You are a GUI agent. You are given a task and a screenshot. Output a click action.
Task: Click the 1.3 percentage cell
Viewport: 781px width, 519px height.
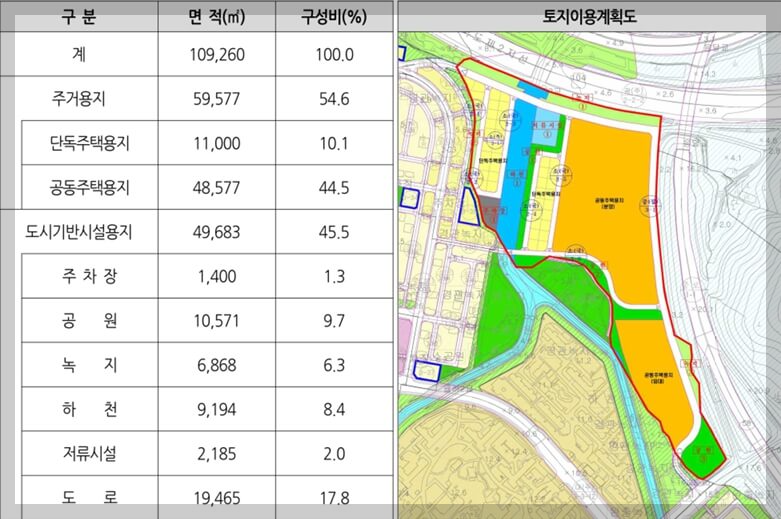(334, 276)
